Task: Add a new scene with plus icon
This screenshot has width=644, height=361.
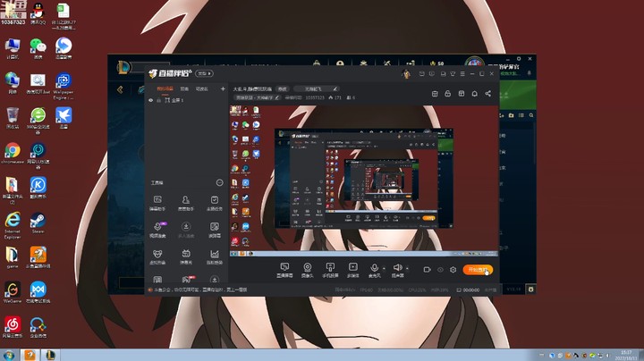Action: pos(223,88)
